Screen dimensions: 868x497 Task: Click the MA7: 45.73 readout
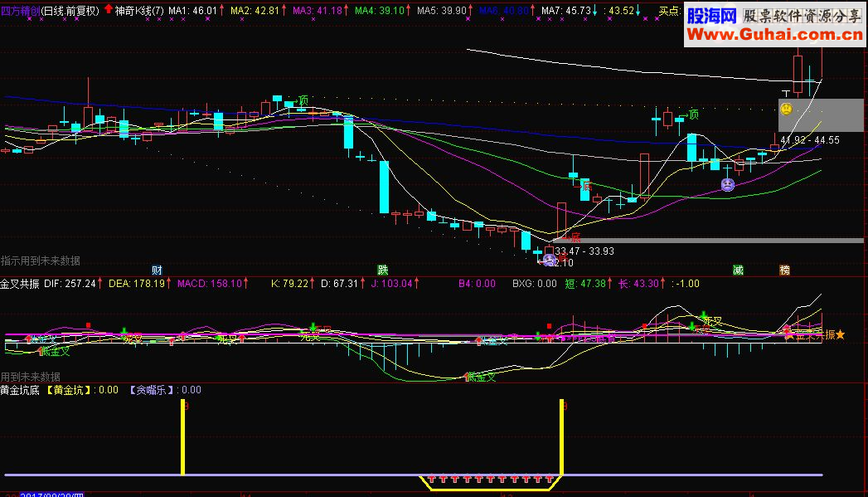(565, 11)
